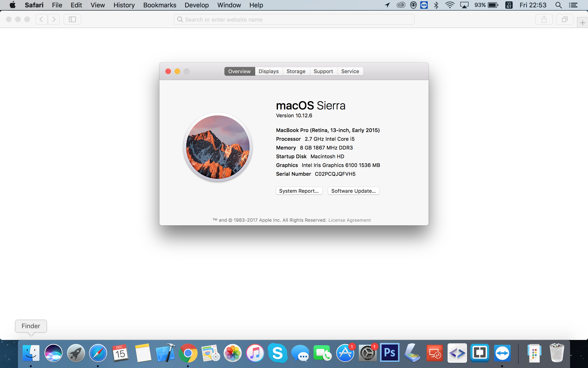Open the Window menu
Image resolution: width=588 pixels, height=368 pixels.
[229, 5]
